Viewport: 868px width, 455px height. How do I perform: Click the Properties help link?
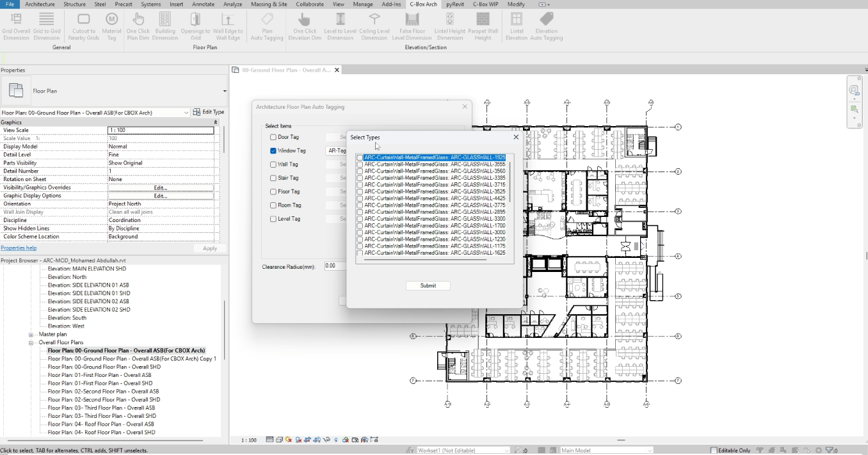pyautogui.click(x=19, y=248)
